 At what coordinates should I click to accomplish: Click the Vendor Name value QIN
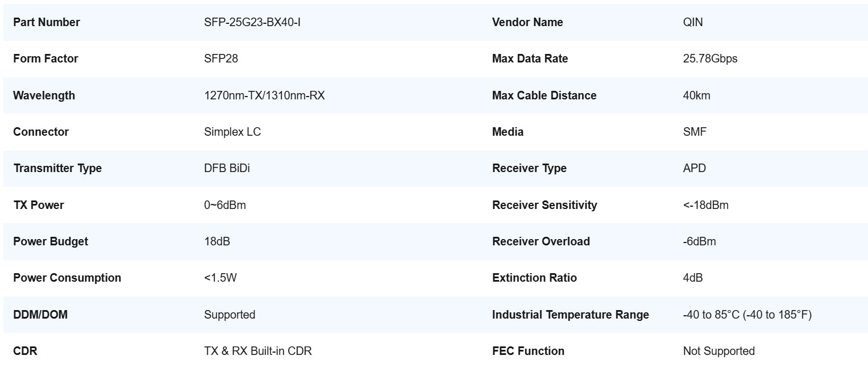(x=692, y=22)
